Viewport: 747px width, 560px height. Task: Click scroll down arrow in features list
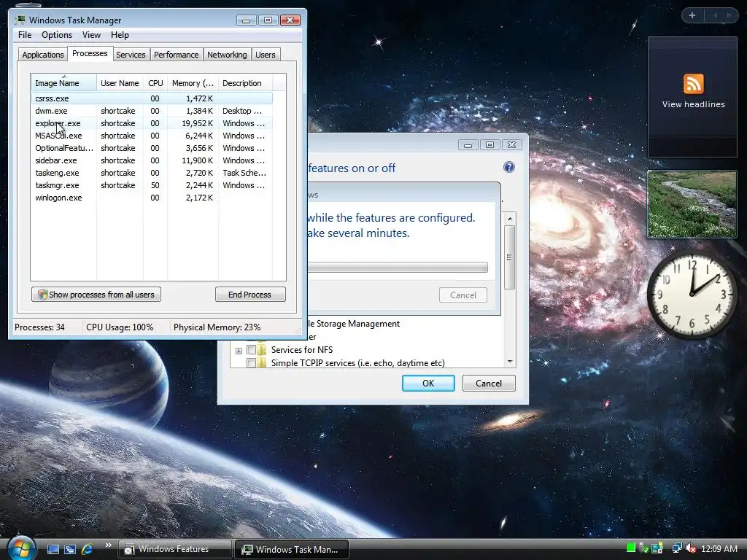(x=510, y=362)
